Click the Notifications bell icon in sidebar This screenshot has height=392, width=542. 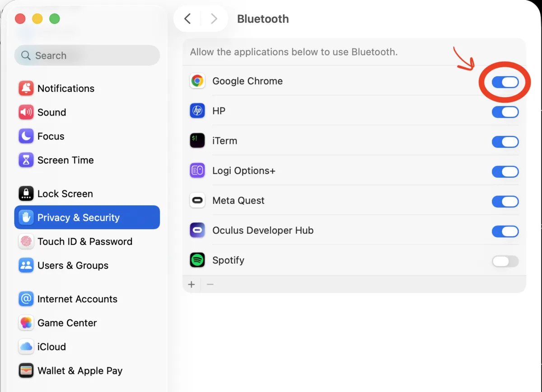(26, 88)
